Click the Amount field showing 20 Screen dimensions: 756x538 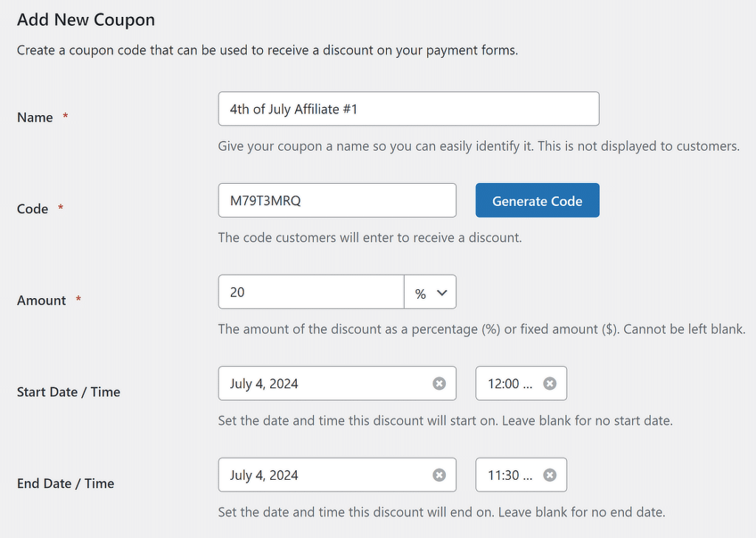pos(310,292)
